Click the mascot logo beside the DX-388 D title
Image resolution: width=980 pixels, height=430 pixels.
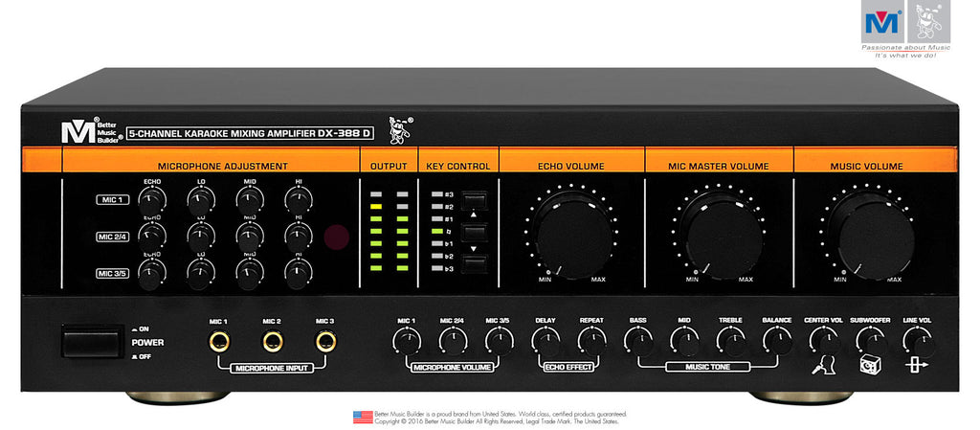pyautogui.click(x=401, y=128)
